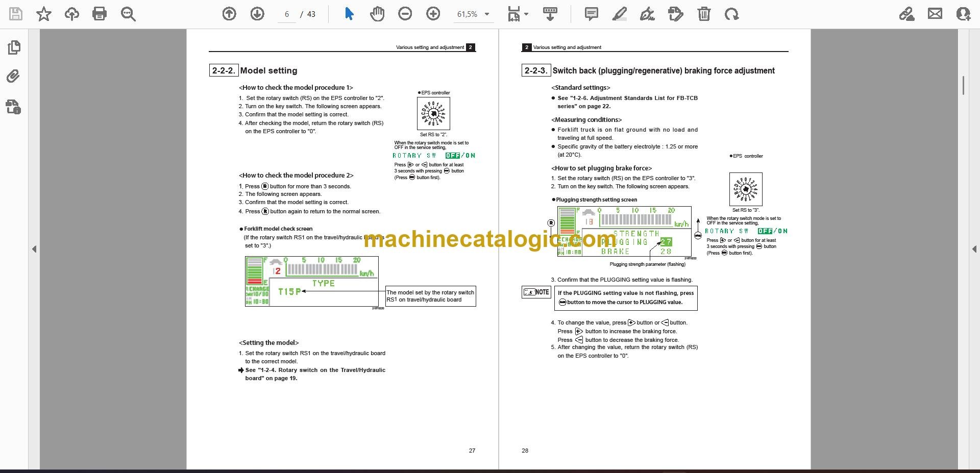Click the page number 28 footer
This screenshot has height=473, width=980.
(525, 451)
